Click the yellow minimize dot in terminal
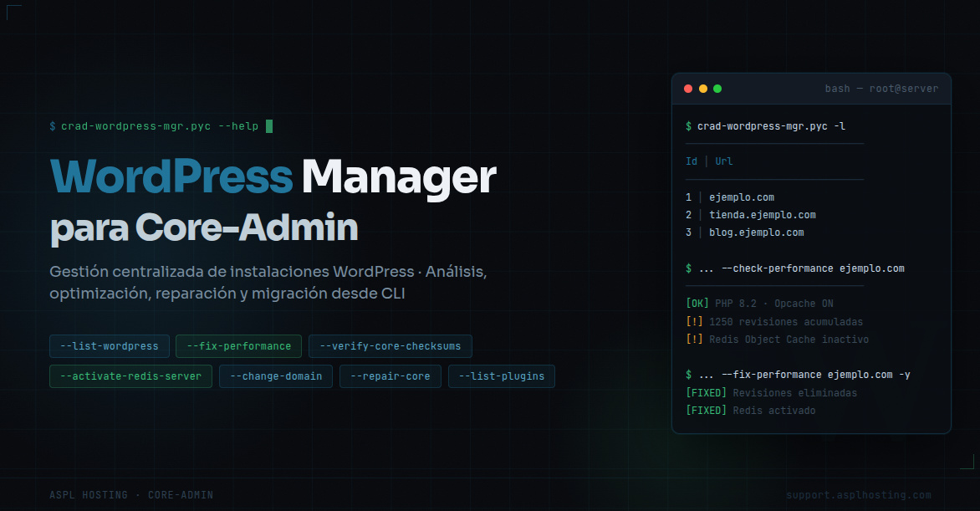This screenshot has width=980, height=511. [702, 89]
